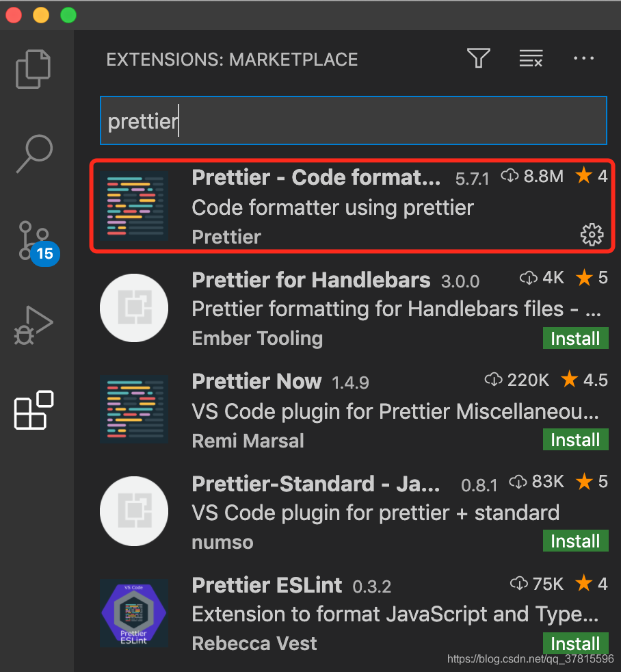The width and height of the screenshot is (621, 672).
Task: Click the Prettier ESLint hexagon thumbnail
Action: click(134, 612)
